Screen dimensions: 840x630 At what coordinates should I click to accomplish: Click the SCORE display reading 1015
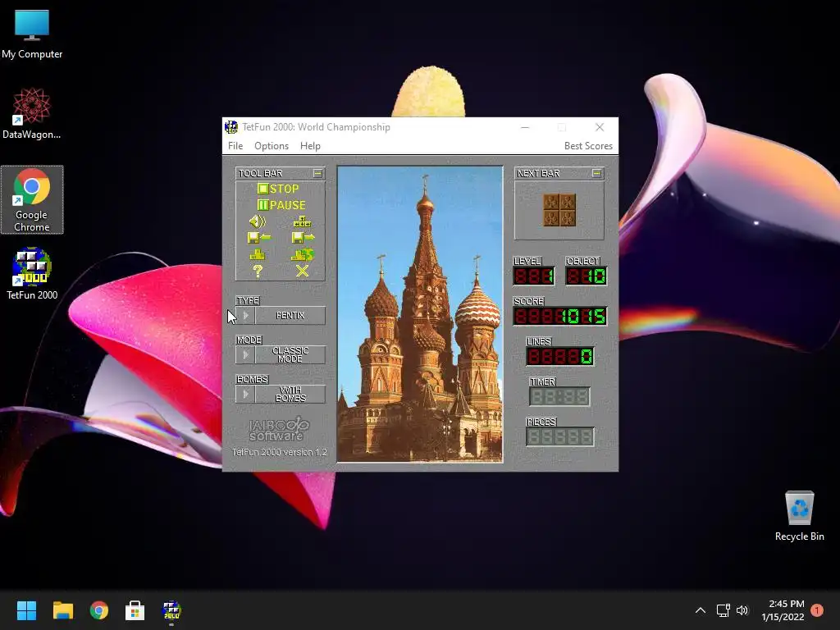tap(559, 316)
